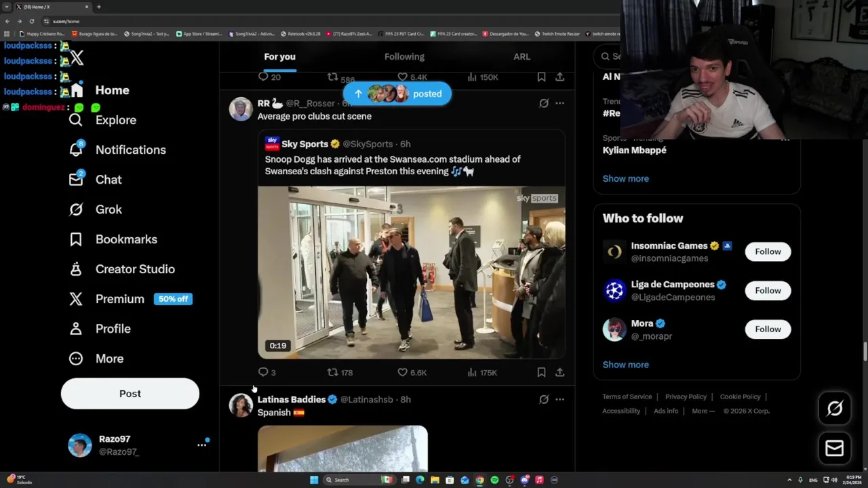Open Creator Studio

coord(121,269)
